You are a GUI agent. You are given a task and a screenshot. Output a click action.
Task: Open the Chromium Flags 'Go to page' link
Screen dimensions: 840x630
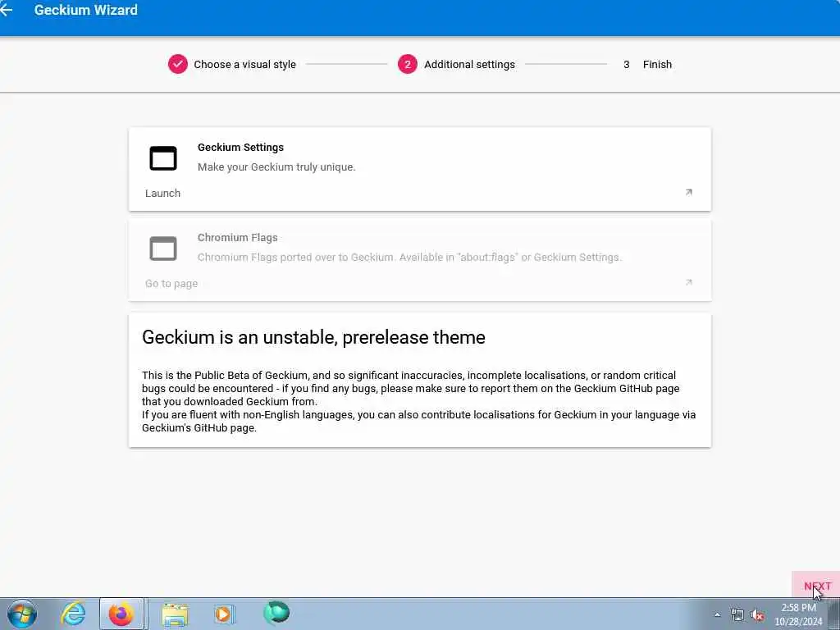pyautogui.click(x=171, y=283)
